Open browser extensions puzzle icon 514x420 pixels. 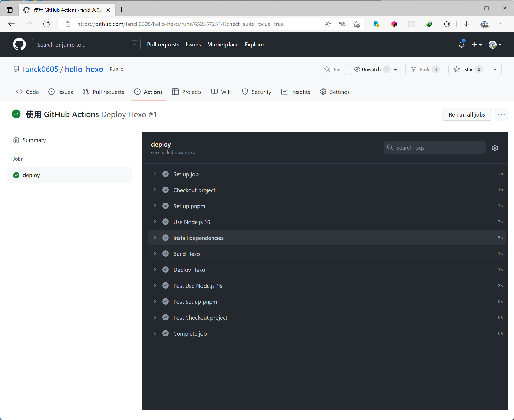pyautogui.click(x=447, y=24)
